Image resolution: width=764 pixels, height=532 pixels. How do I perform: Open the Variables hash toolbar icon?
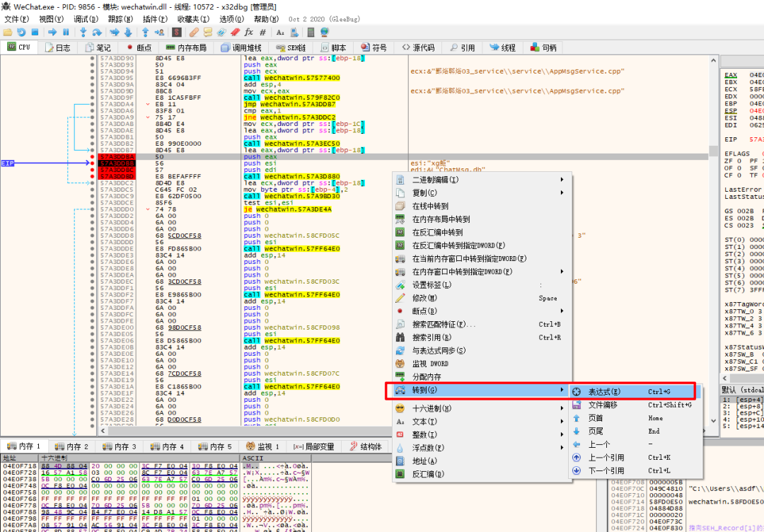[x=262, y=32]
